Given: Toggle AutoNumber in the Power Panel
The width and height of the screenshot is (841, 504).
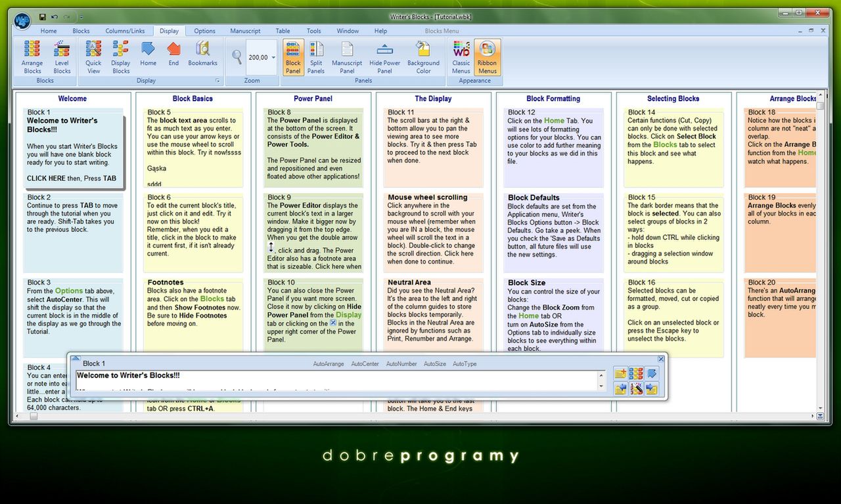Looking at the screenshot, I should [401, 363].
